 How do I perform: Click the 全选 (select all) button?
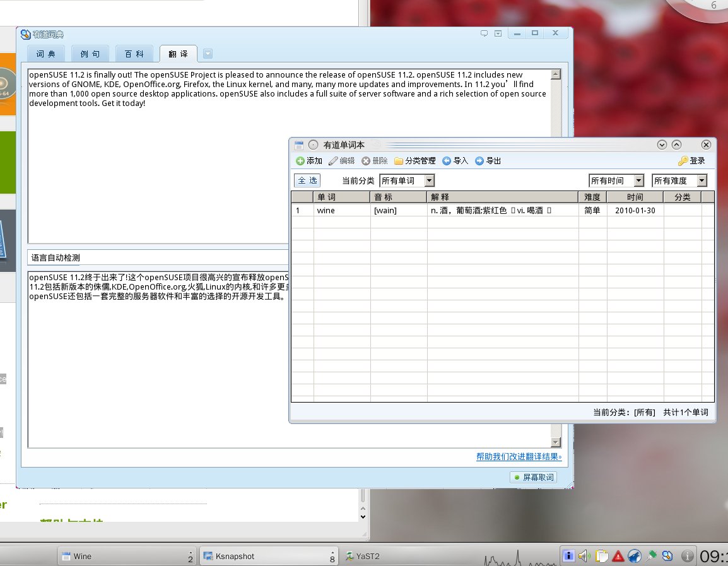pyautogui.click(x=307, y=180)
